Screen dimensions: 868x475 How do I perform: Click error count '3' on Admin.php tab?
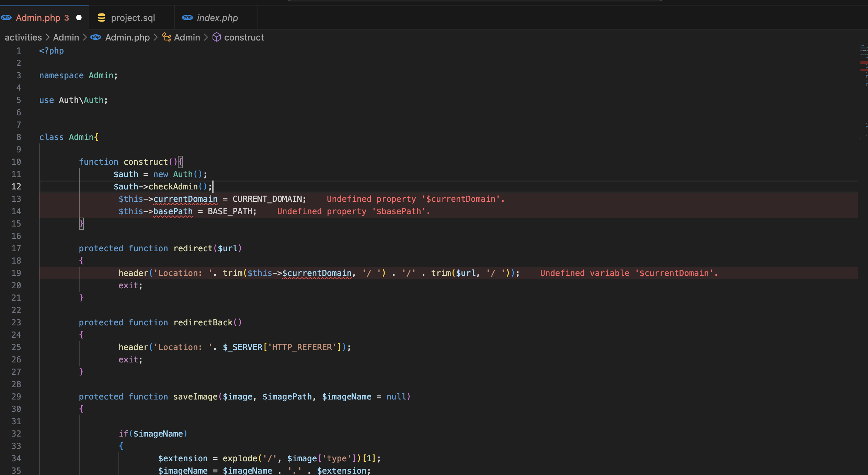point(67,18)
